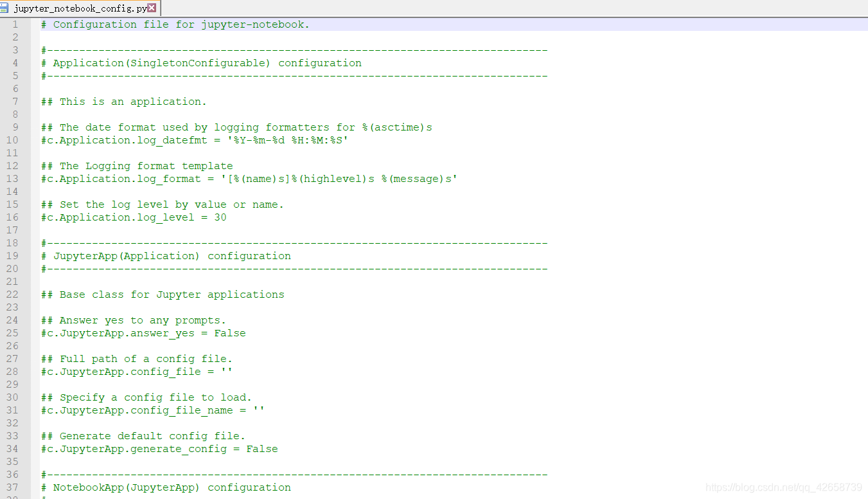This screenshot has height=499, width=868.
Task: Place cursor on '#c.Application.log_format' line
Action: [249, 179]
